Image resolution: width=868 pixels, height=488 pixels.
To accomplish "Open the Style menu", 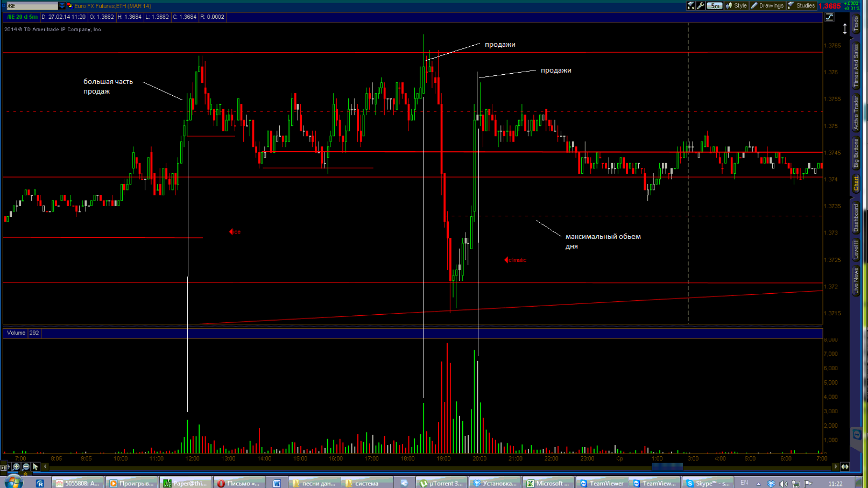I will click(736, 5).
